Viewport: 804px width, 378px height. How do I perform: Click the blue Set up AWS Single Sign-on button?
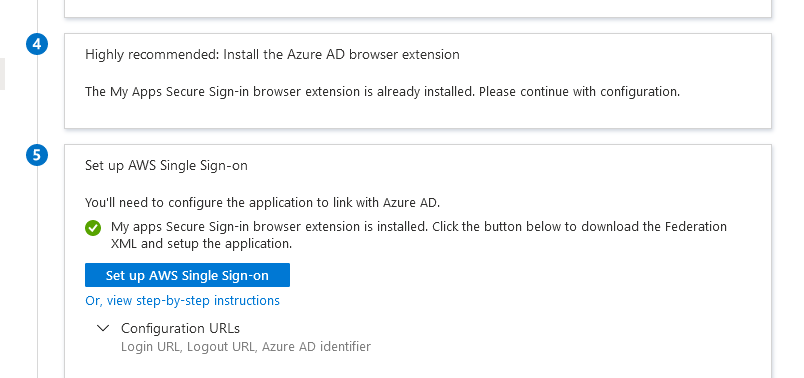click(187, 275)
